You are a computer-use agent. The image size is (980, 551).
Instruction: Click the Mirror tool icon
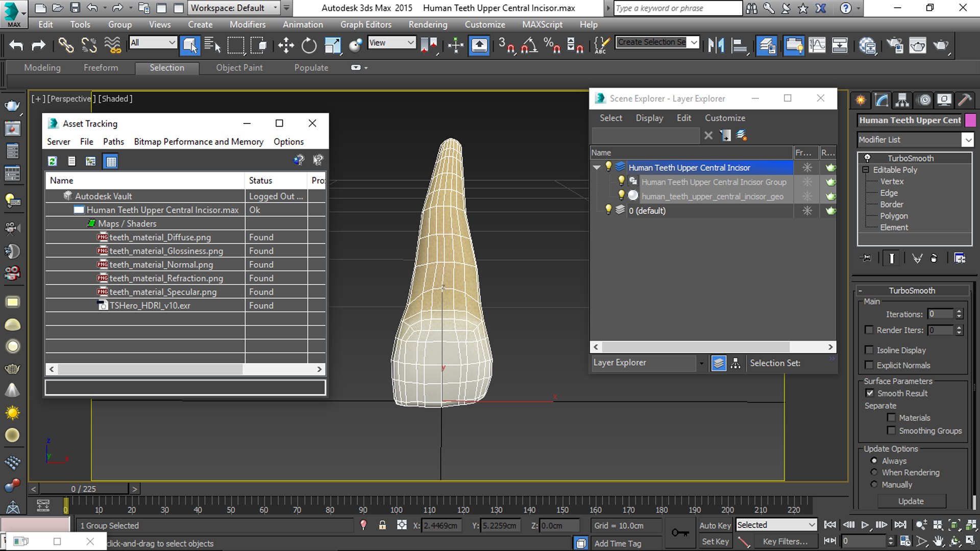coord(716,45)
